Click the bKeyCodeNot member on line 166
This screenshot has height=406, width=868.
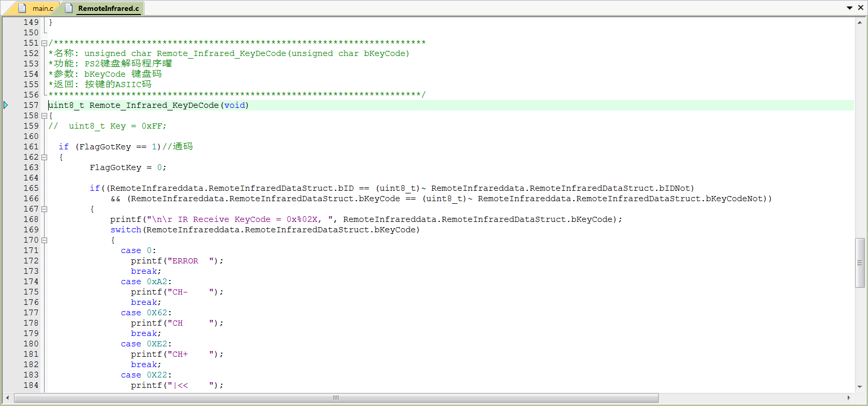[x=734, y=199]
